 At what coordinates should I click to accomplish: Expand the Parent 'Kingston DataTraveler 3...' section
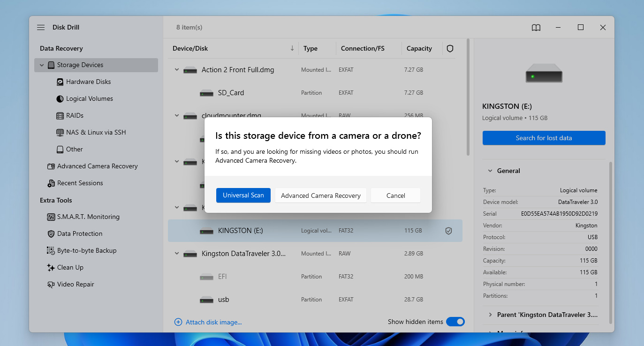click(x=490, y=315)
